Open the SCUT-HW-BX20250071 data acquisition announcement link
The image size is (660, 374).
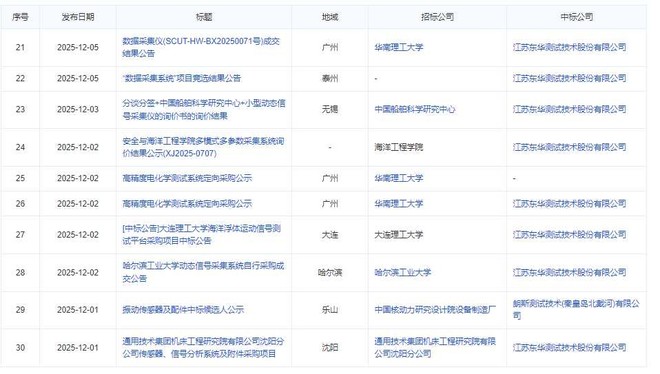click(x=201, y=47)
